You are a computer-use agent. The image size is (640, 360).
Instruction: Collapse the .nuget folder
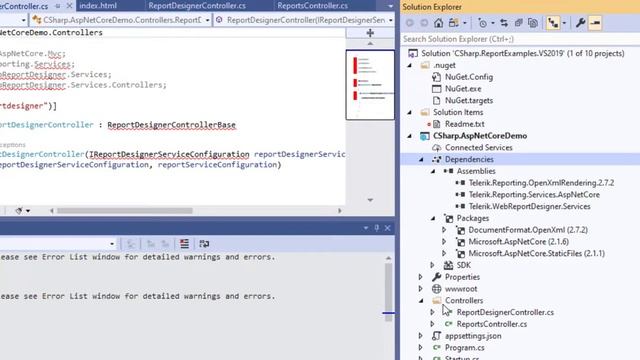coord(410,65)
